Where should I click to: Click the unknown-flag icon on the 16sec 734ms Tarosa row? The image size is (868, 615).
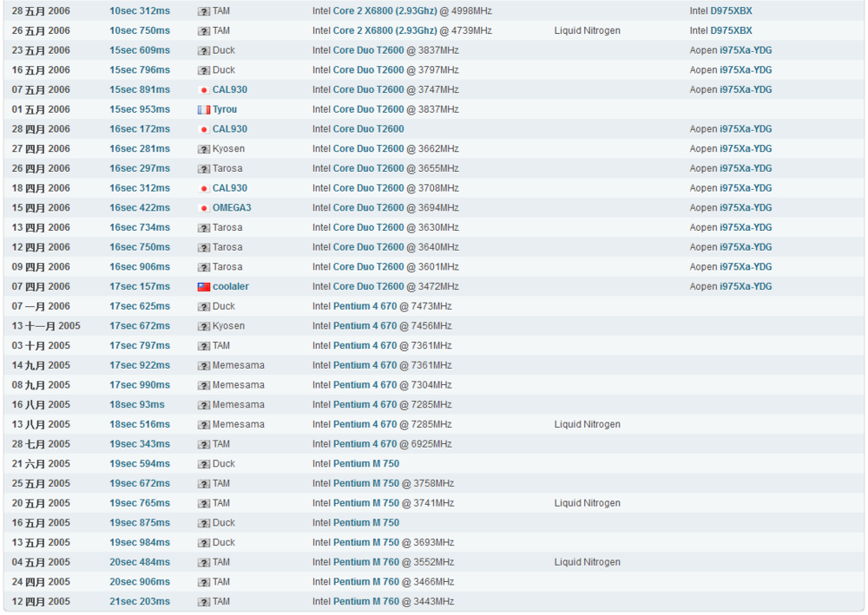(x=204, y=228)
